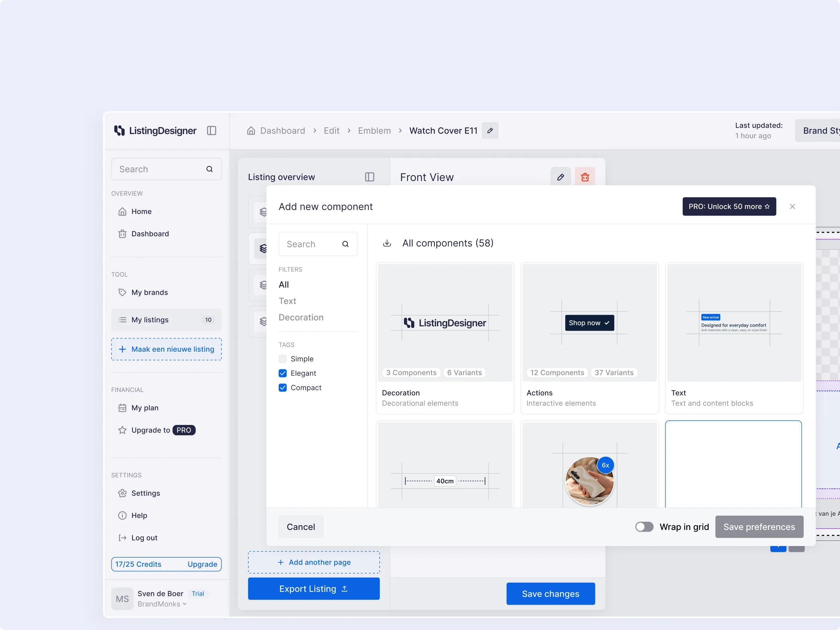Open My listings in the sidebar
This screenshot has width=840, height=630.
point(166,320)
